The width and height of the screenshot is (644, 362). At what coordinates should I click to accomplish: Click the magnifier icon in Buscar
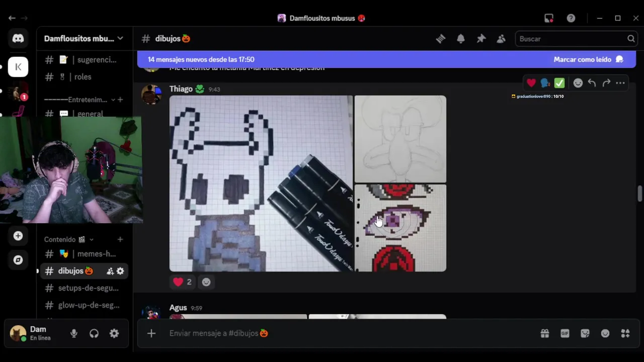[x=631, y=39]
